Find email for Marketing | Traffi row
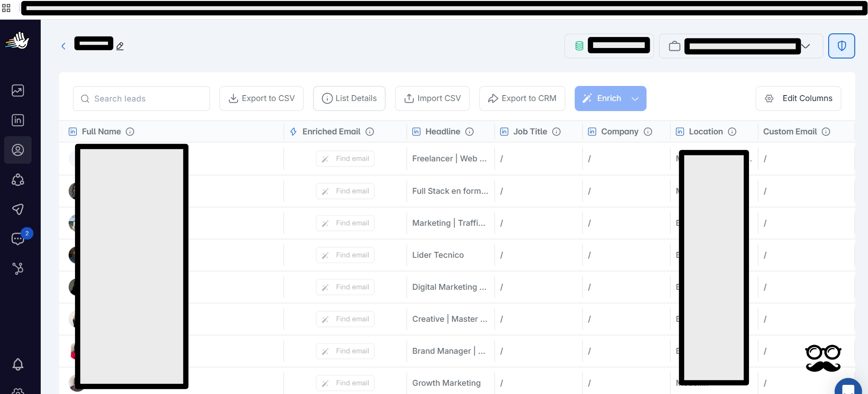Image resolution: width=868 pixels, height=394 pixels. coord(345,223)
